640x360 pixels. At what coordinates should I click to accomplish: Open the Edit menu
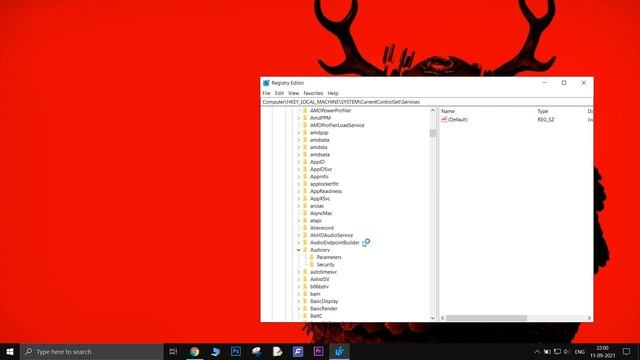click(x=279, y=93)
